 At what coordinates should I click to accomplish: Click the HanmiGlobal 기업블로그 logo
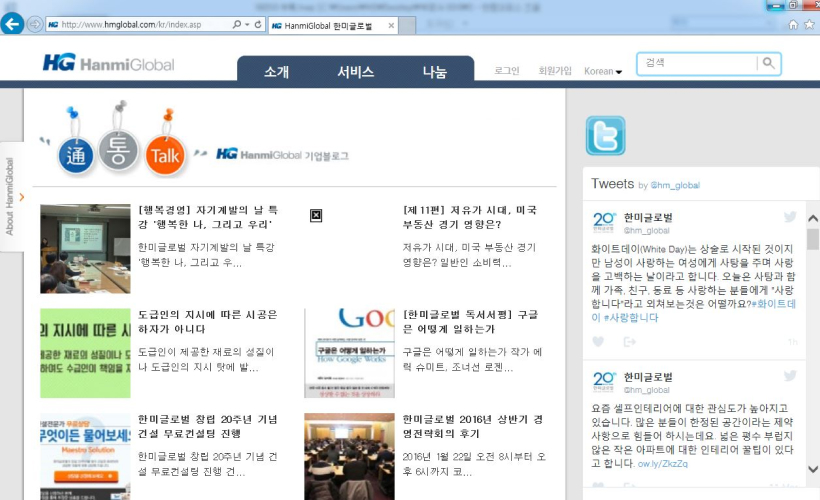282,155
